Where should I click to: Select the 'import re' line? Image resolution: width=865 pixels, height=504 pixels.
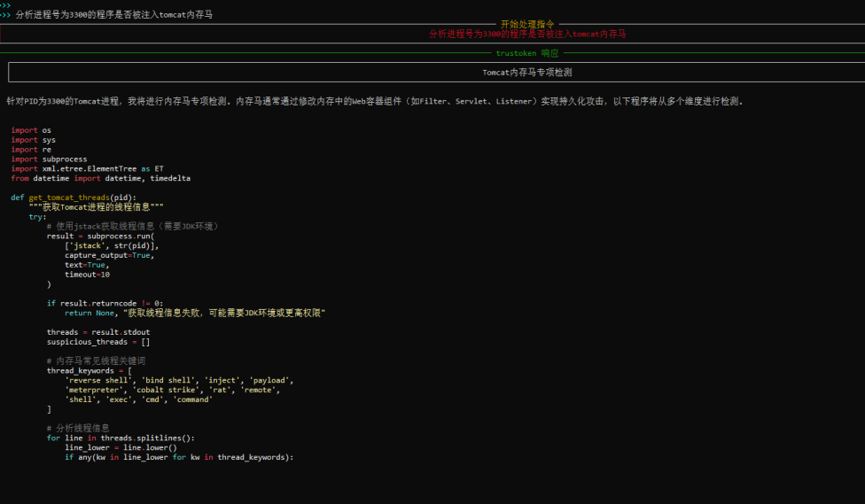(31, 150)
